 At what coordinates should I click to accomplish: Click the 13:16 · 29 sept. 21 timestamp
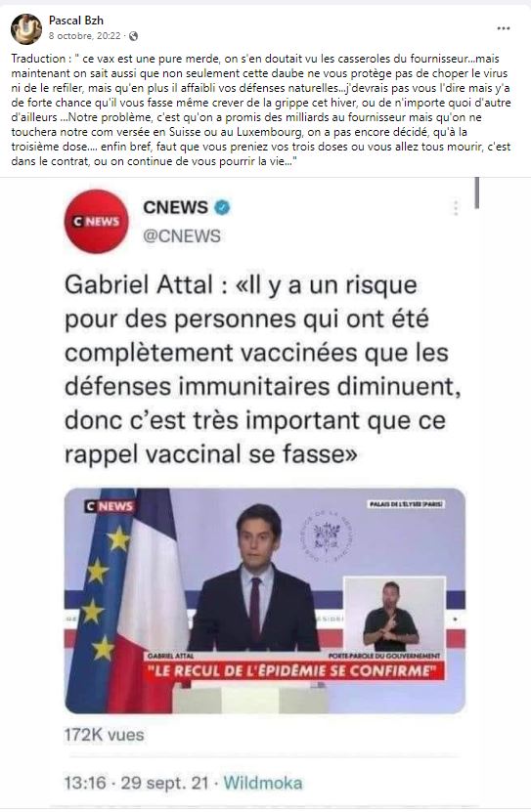click(x=137, y=782)
